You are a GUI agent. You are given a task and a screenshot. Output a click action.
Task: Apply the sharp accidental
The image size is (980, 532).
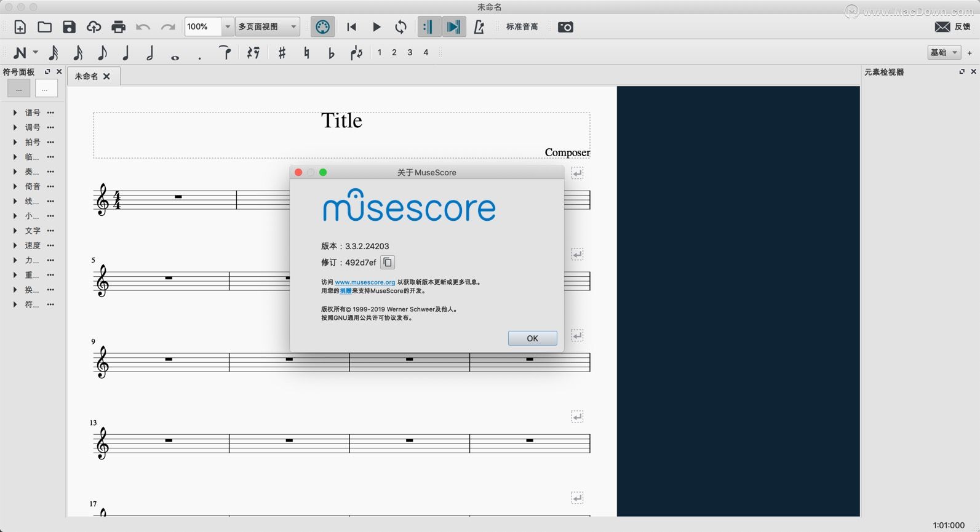click(282, 53)
